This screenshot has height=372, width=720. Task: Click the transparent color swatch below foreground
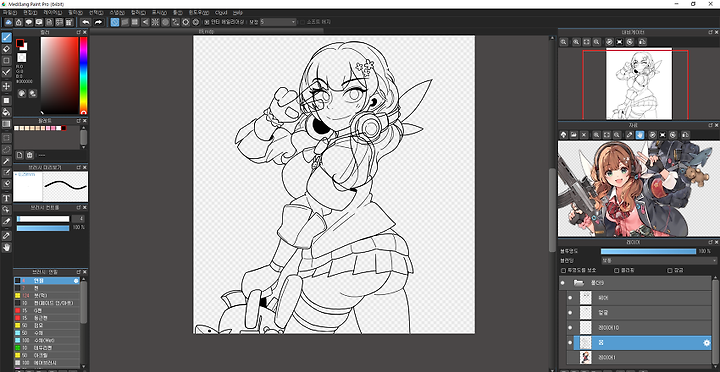pos(22,57)
